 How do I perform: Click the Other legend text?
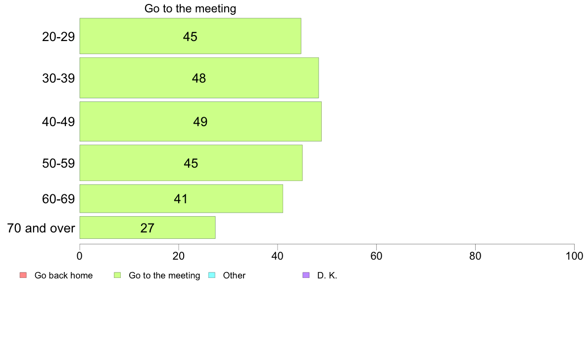pyautogui.click(x=234, y=275)
